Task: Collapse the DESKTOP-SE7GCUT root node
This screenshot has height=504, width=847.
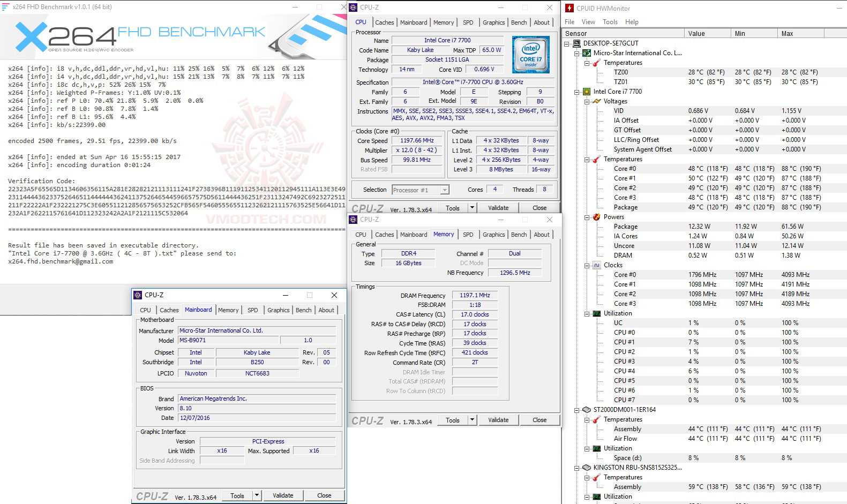Action: [567, 43]
